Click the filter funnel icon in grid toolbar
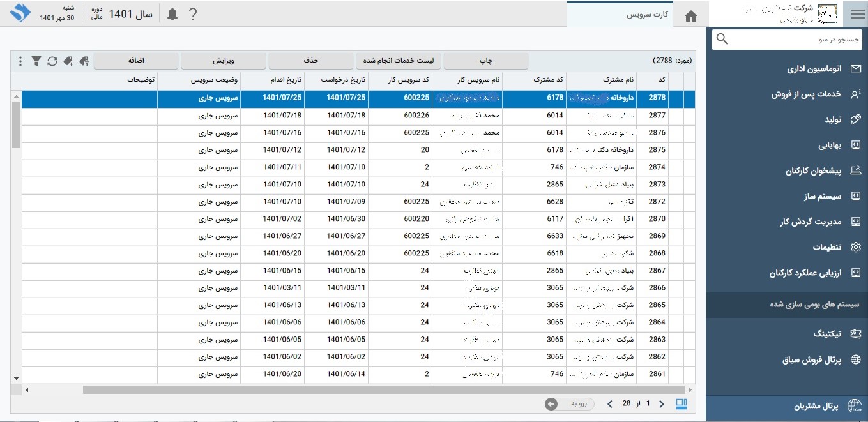Screen dimensions: 868x422 (36, 61)
